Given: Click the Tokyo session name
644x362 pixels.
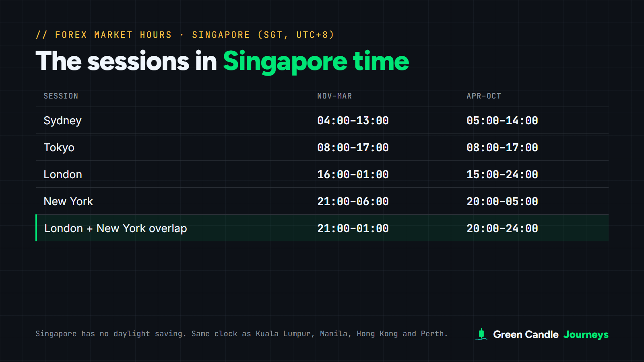Looking at the screenshot, I should (x=59, y=148).
